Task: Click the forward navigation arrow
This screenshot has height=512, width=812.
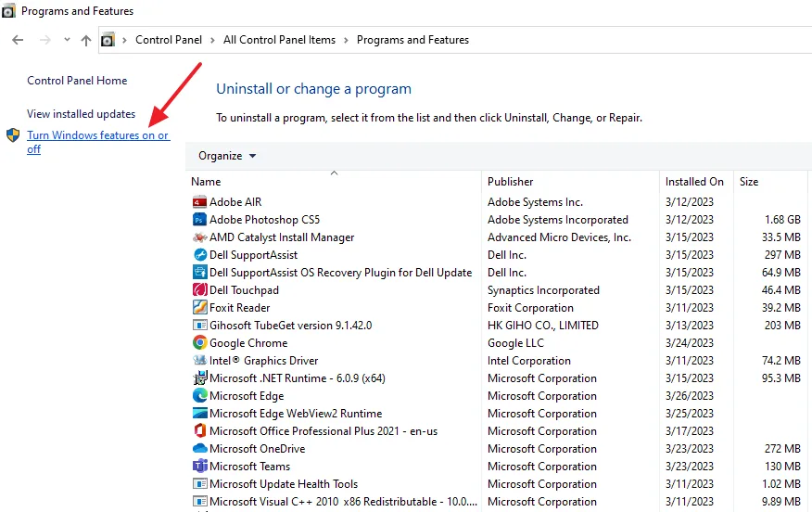Action: [x=45, y=40]
